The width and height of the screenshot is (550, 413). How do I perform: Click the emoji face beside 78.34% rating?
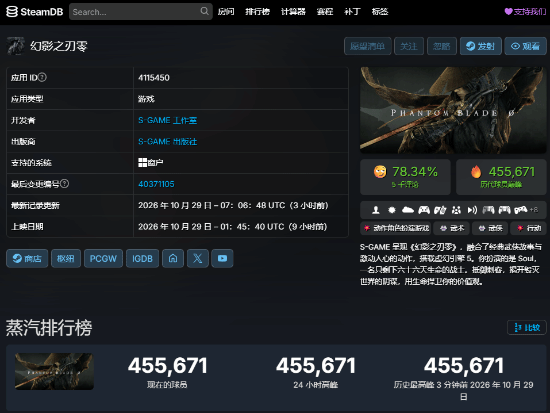[380, 172]
